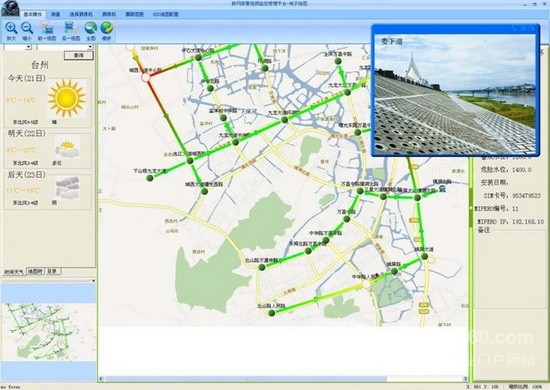The height and width of the screenshot is (390, 550).
Task: Select the previous view toolbar icon
Action: (47, 28)
